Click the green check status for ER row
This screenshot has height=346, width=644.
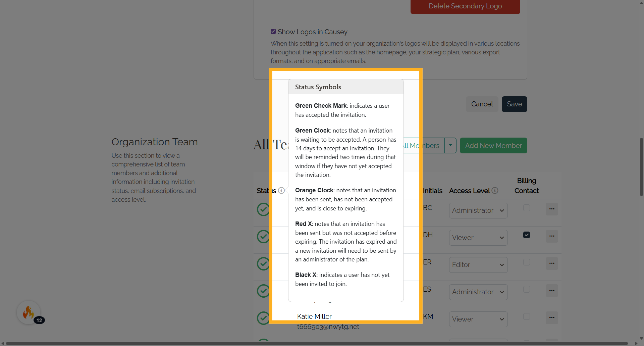(263, 264)
